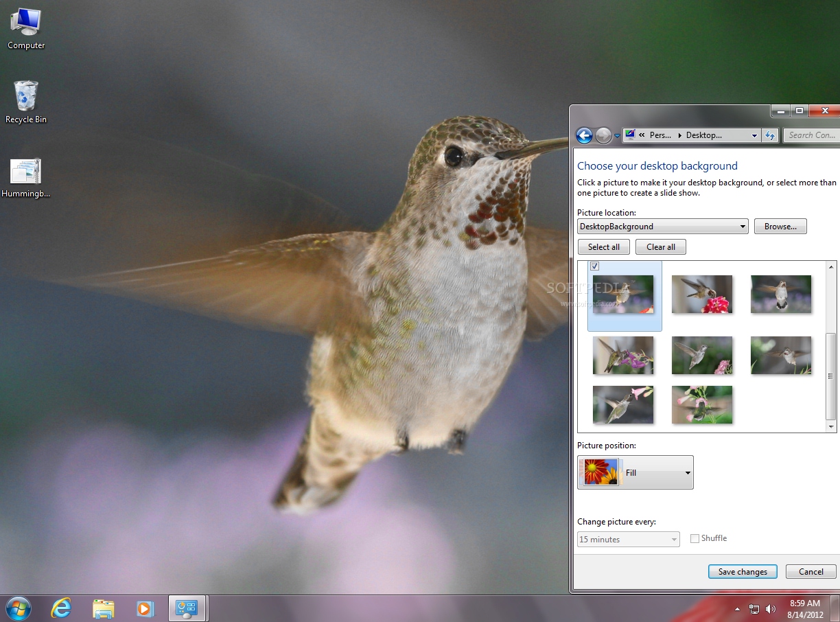Click the grayed forward navigation arrow
The image size is (840, 622).
pos(603,135)
